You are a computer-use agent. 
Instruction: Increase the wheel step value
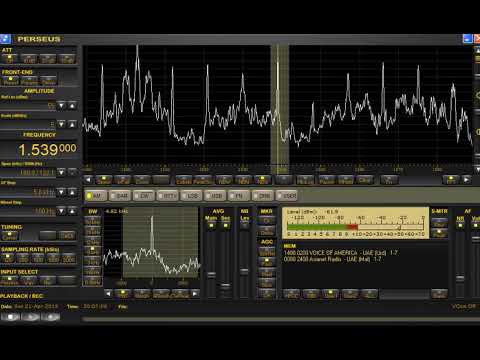pos(72,211)
